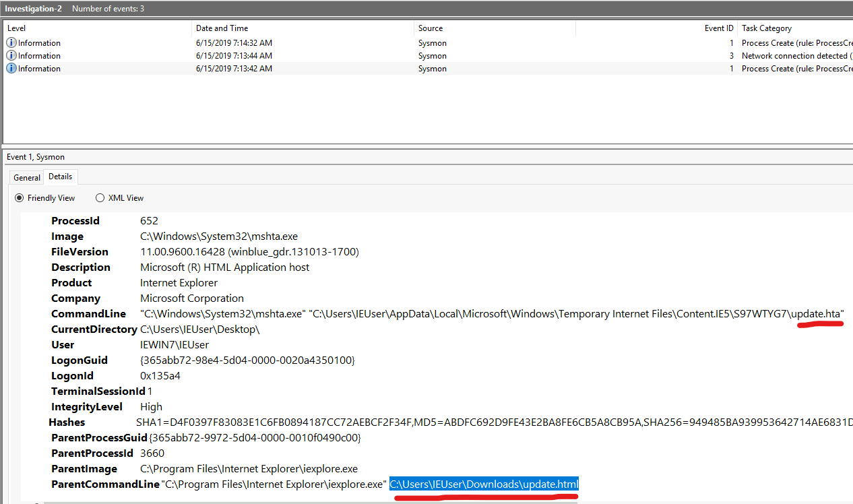Click the Product value Internet Explorer
The image size is (853, 504).
[179, 283]
